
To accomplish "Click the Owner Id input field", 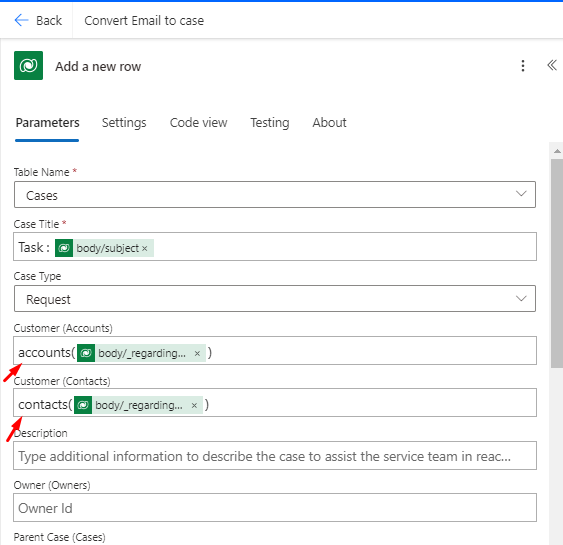I will click(x=275, y=508).
